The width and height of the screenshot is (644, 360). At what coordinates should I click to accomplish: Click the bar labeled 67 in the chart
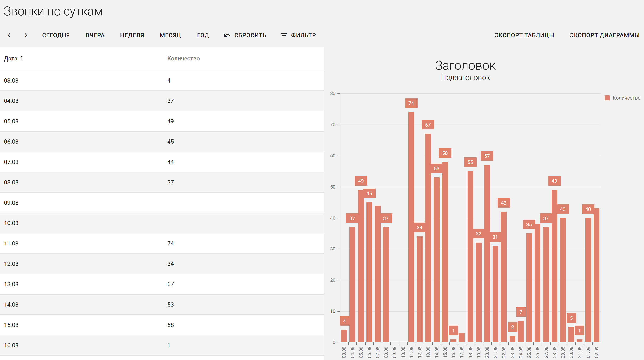[428, 237]
